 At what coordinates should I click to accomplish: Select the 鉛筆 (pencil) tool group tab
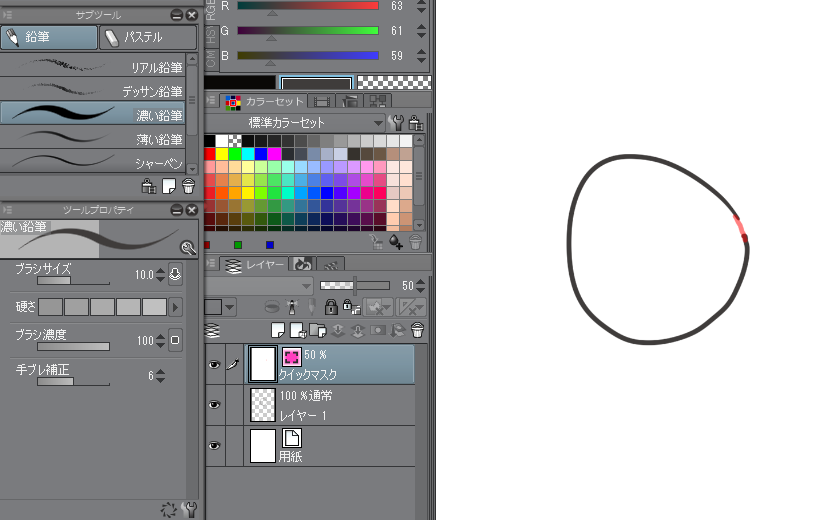(x=49, y=38)
